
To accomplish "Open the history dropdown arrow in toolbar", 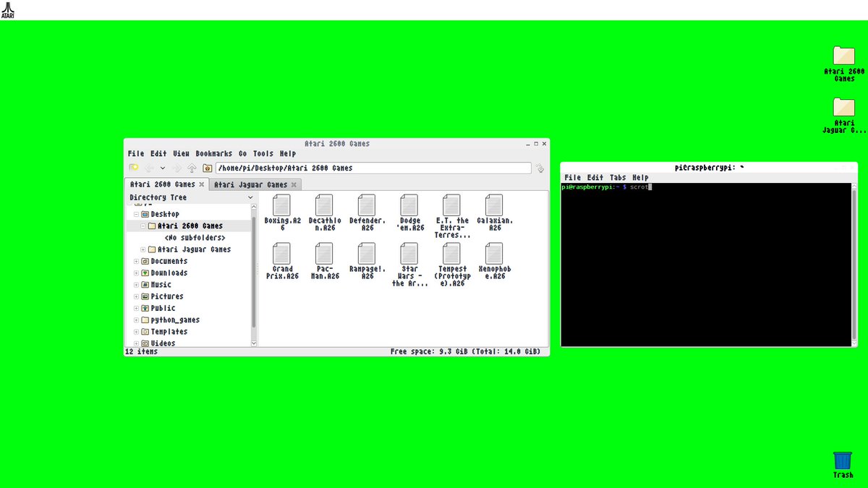I will tap(163, 168).
